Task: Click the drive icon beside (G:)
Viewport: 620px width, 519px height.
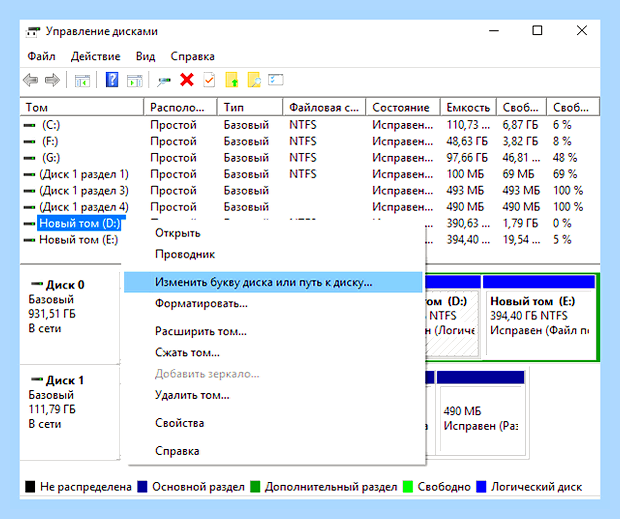Action: point(30,158)
